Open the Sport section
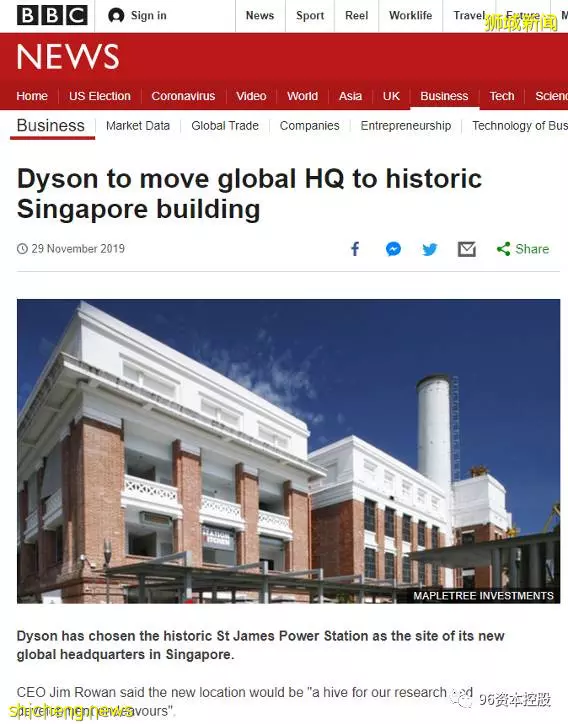This screenshot has height=724, width=568. (x=310, y=16)
